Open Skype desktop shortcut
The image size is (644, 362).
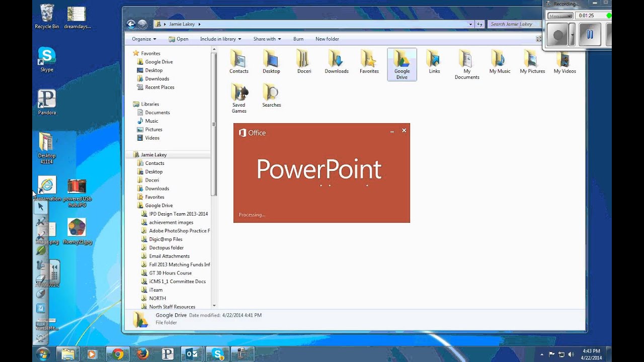click(47, 59)
